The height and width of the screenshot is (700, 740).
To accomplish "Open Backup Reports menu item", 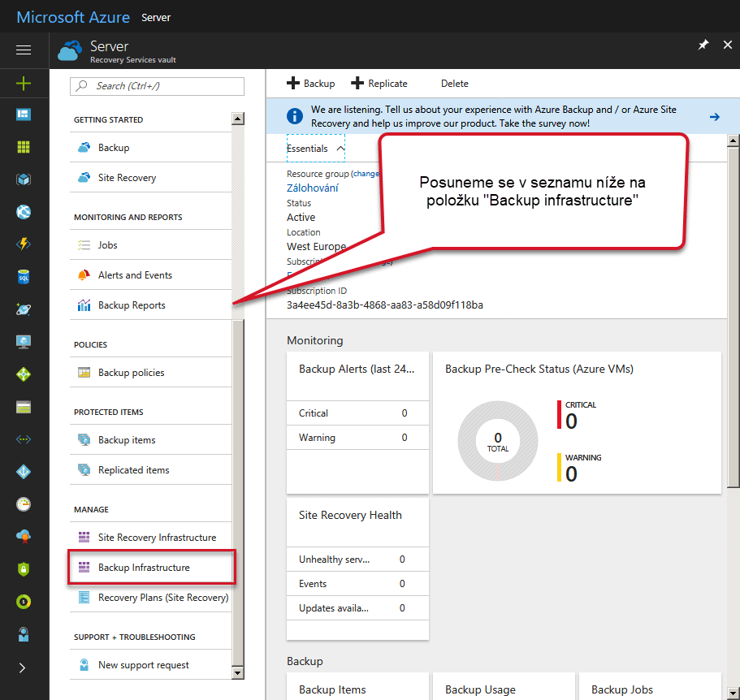I will coord(150,305).
